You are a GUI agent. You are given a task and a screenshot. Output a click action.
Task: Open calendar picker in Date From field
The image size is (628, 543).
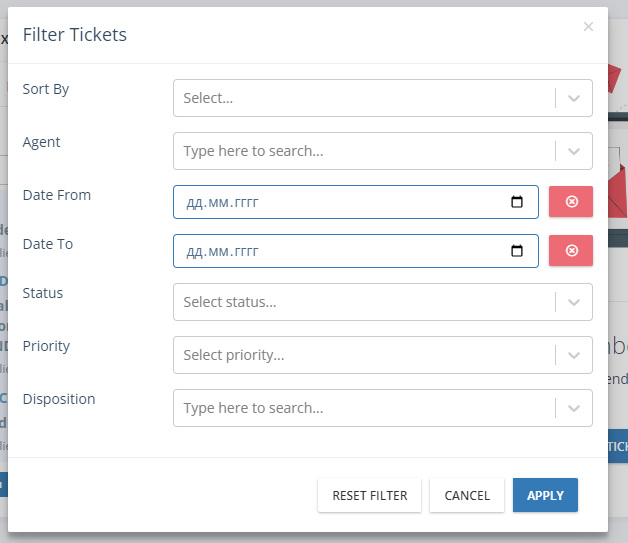pos(517,202)
